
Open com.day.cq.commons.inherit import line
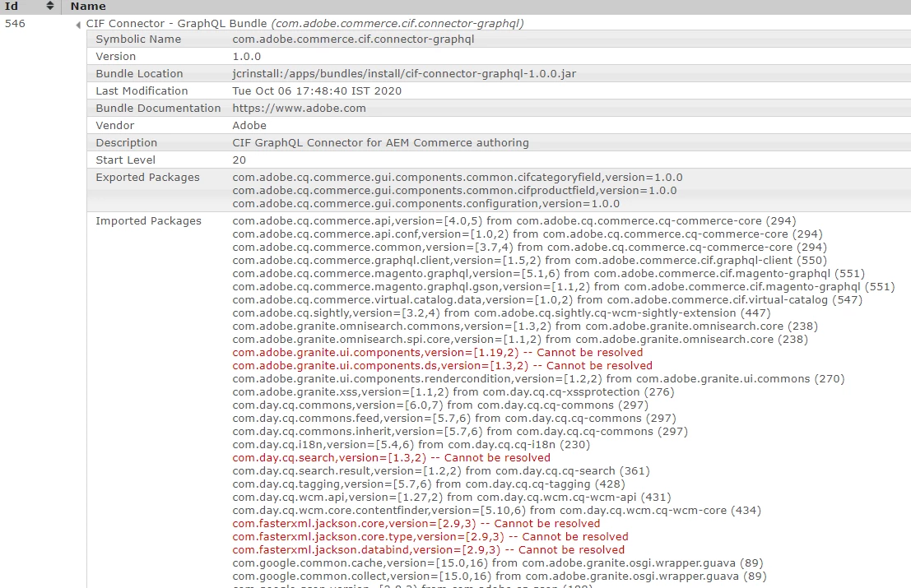click(460, 432)
